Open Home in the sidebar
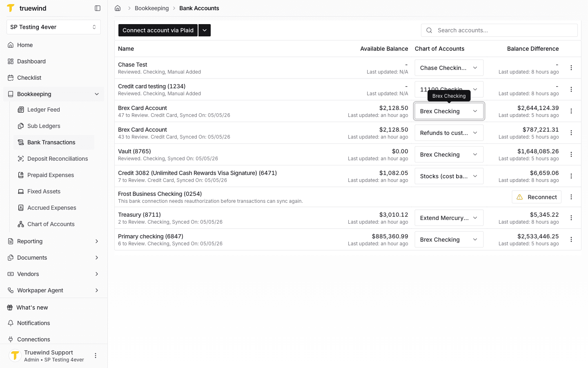 click(53, 45)
